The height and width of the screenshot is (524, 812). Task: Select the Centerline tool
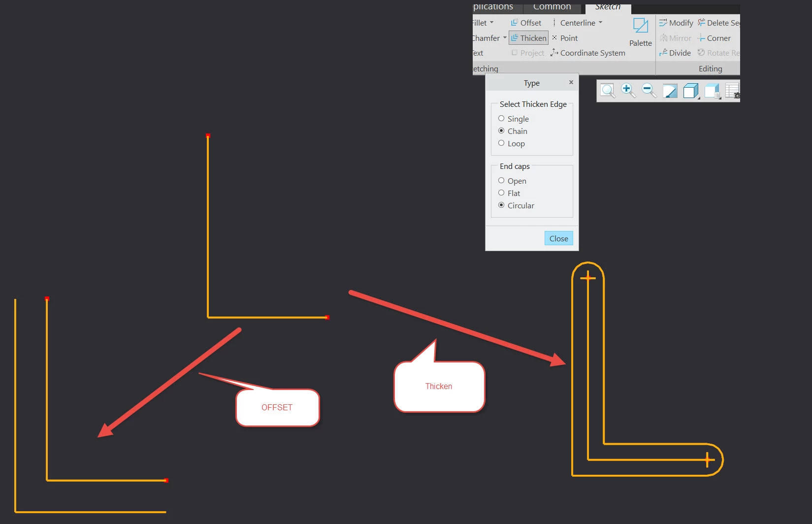point(574,23)
